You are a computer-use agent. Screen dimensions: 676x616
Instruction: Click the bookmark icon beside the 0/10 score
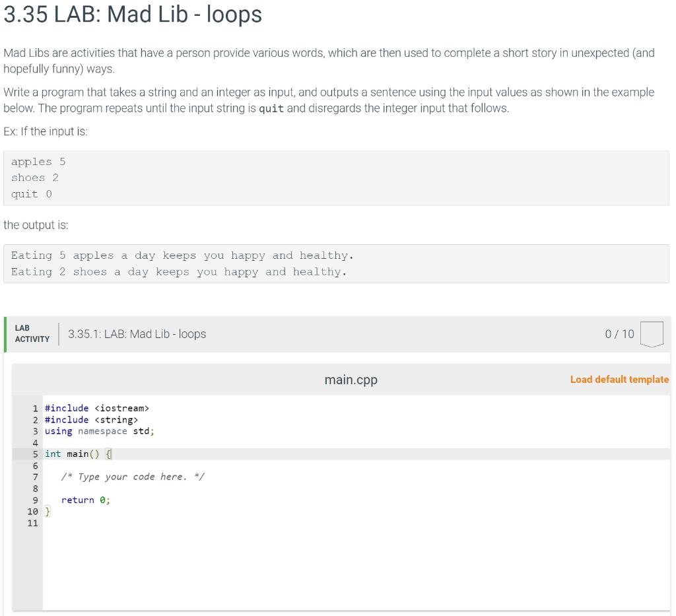tap(652, 333)
